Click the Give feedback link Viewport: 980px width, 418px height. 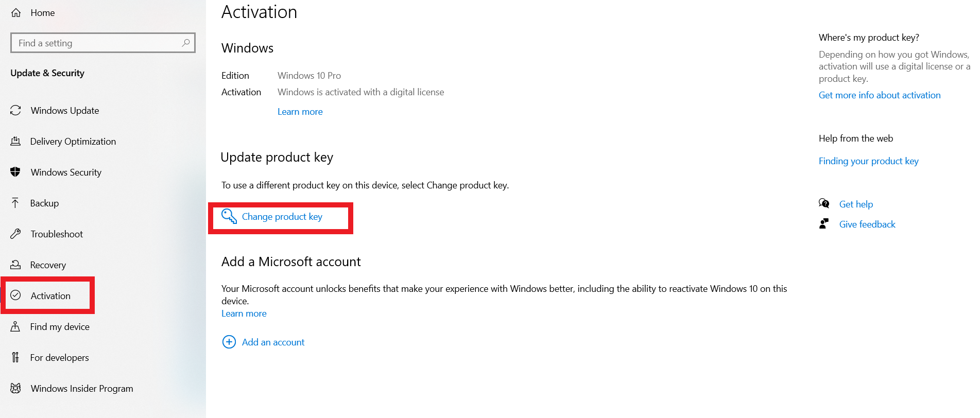[867, 224]
